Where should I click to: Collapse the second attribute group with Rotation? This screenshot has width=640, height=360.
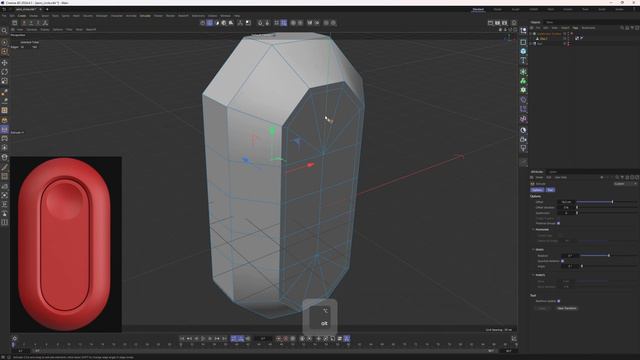(x=533, y=249)
